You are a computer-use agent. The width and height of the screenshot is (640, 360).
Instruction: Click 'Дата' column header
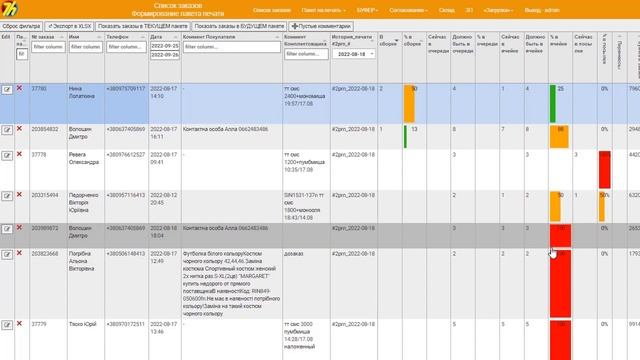156,37
